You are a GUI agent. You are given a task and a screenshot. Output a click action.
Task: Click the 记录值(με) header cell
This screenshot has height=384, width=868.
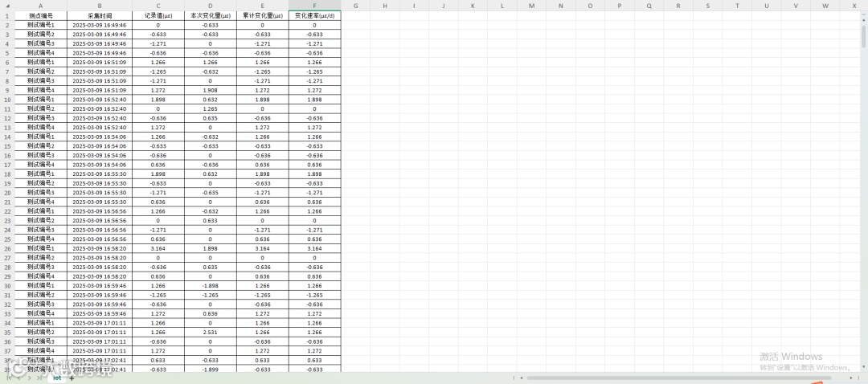[158, 16]
